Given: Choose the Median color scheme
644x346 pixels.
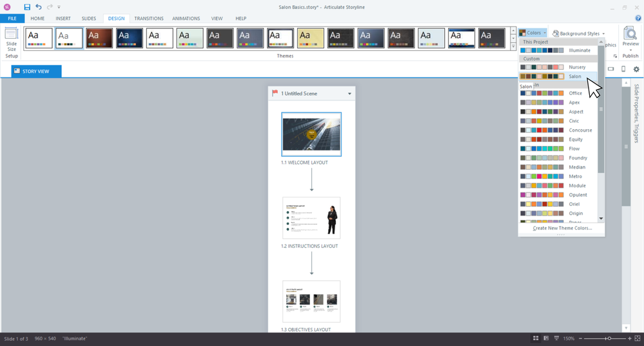Looking at the screenshot, I should click(x=558, y=167).
